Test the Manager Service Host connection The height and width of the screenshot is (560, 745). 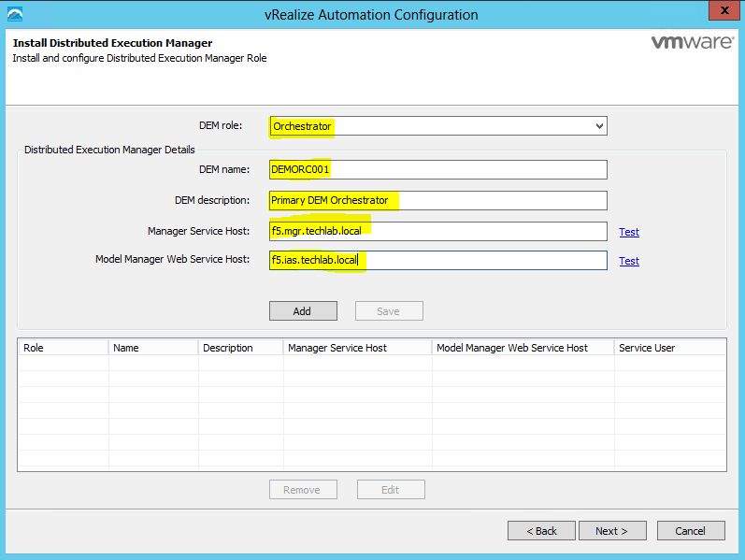[x=629, y=232]
